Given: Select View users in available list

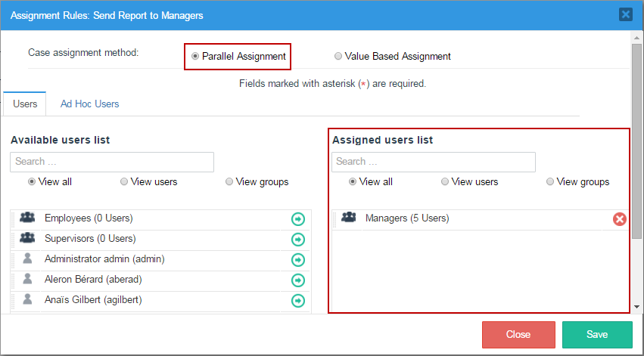Looking at the screenshot, I should tap(124, 181).
